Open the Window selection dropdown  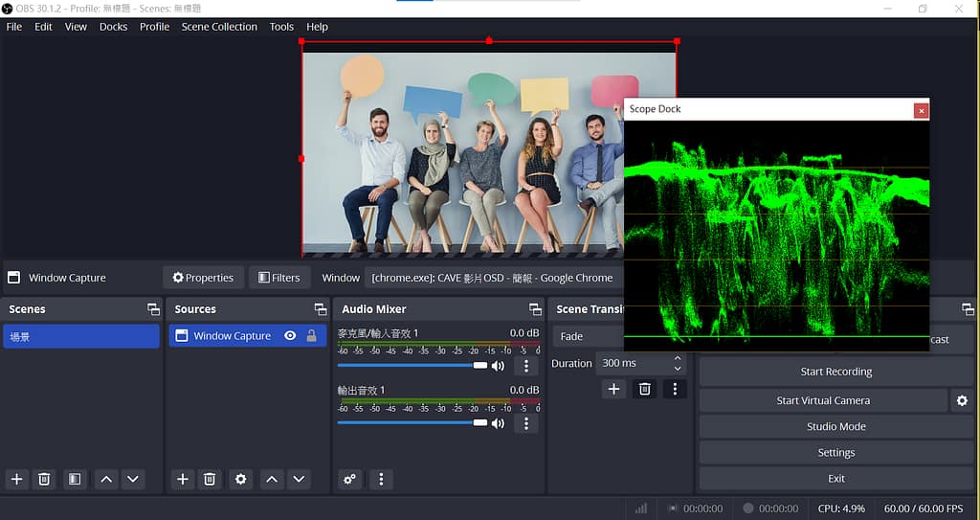(494, 278)
